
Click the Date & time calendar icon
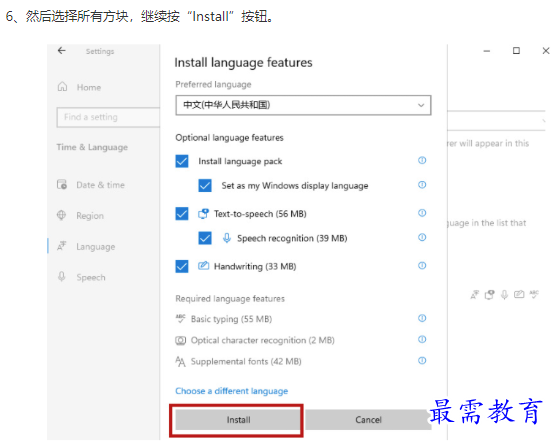pyautogui.click(x=62, y=184)
